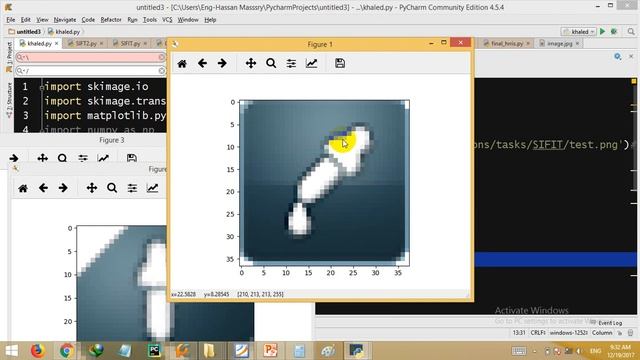Select the Pan tool in Figure 1
Screen dimensions: 640x360
tap(251, 63)
